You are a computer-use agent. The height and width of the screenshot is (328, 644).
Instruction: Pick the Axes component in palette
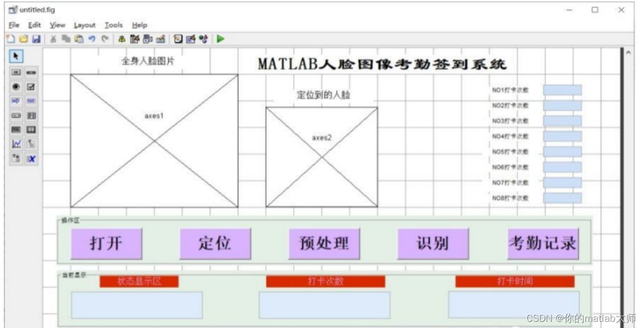pos(16,144)
